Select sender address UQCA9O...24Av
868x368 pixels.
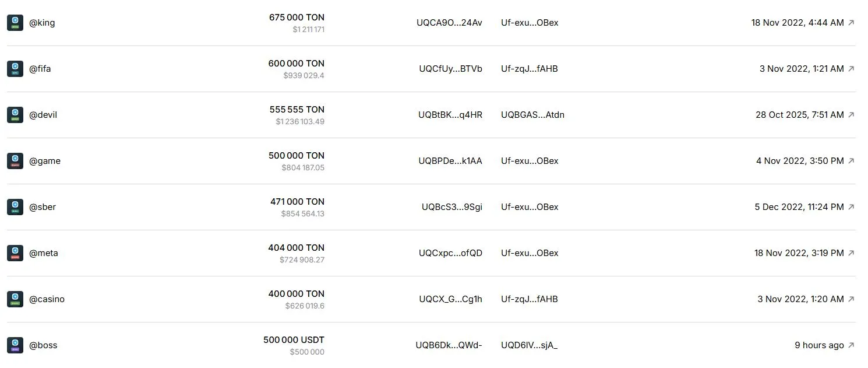click(449, 23)
